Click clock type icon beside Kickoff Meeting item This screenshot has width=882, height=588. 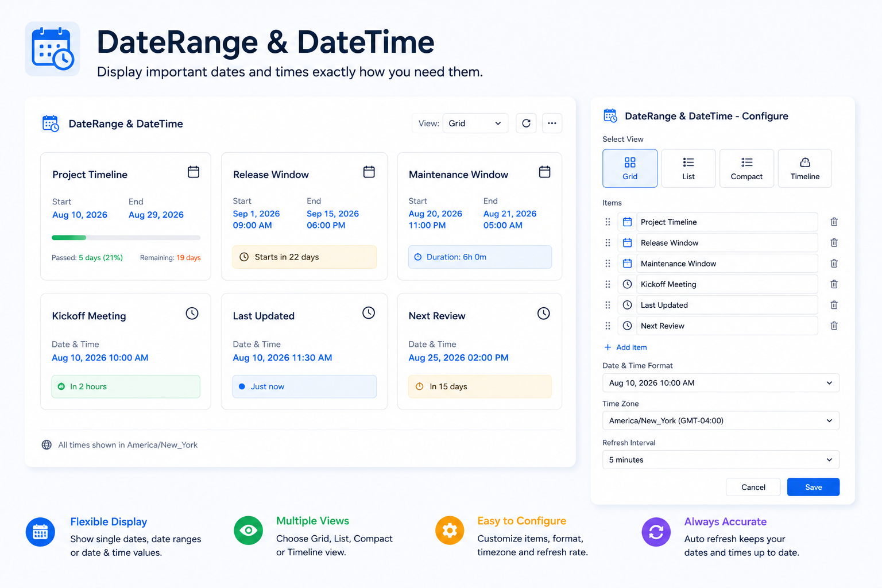tap(627, 284)
